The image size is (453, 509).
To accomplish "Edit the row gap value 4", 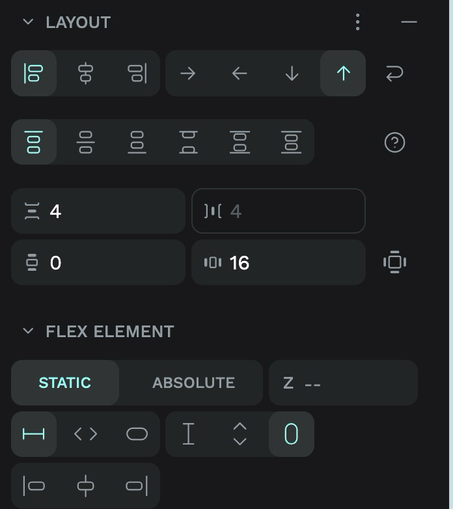I will click(x=98, y=211).
